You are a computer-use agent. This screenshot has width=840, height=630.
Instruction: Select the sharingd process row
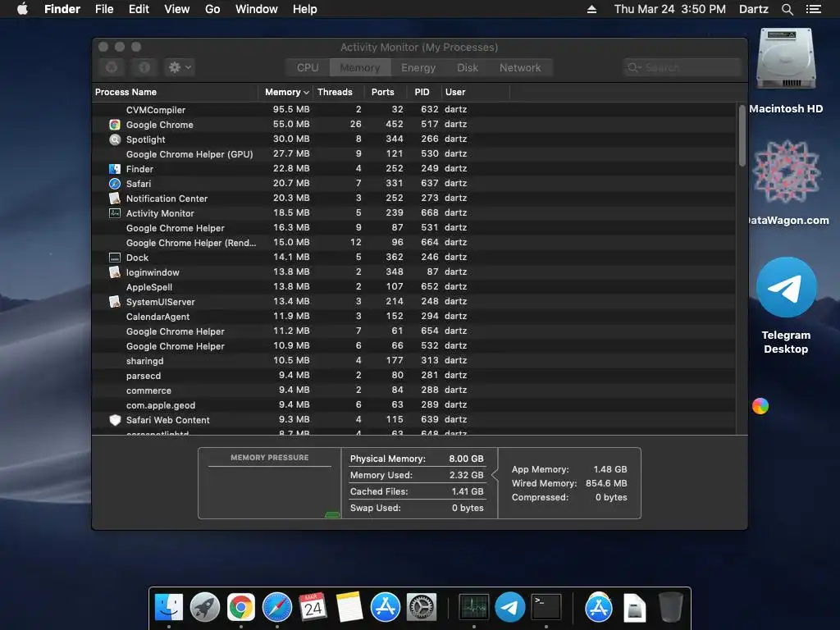coord(414,361)
